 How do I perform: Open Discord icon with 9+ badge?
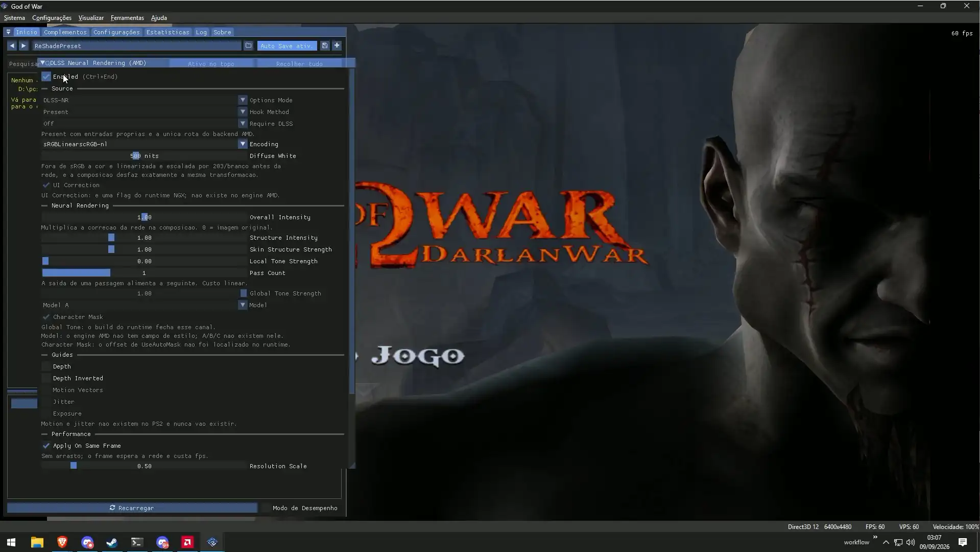pos(162,542)
